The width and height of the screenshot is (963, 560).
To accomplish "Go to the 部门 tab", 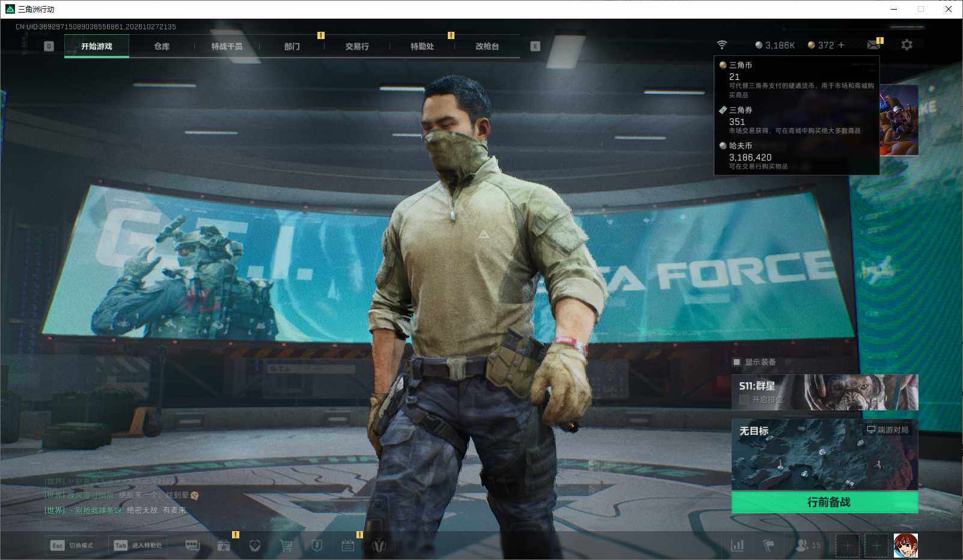I will pyautogui.click(x=292, y=46).
